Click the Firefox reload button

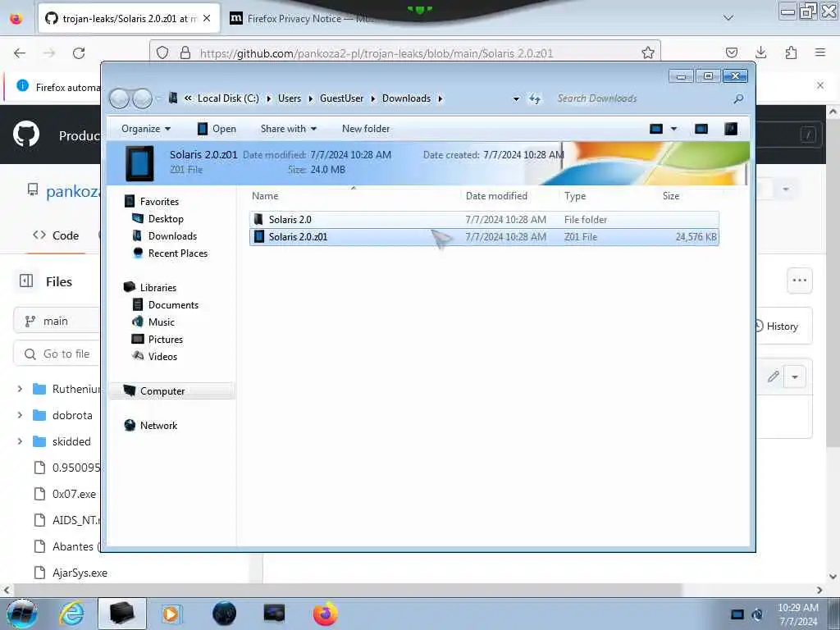[79, 53]
